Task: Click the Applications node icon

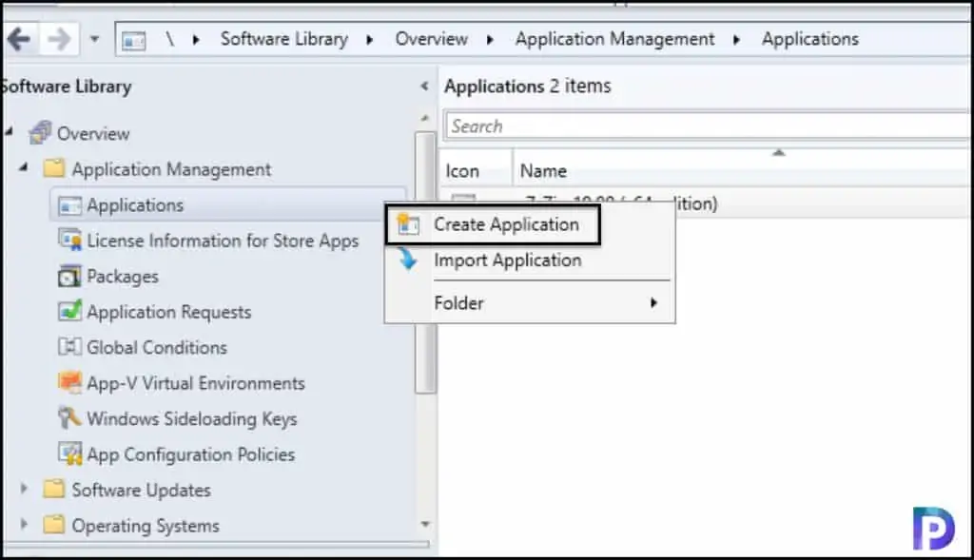Action: click(x=68, y=205)
